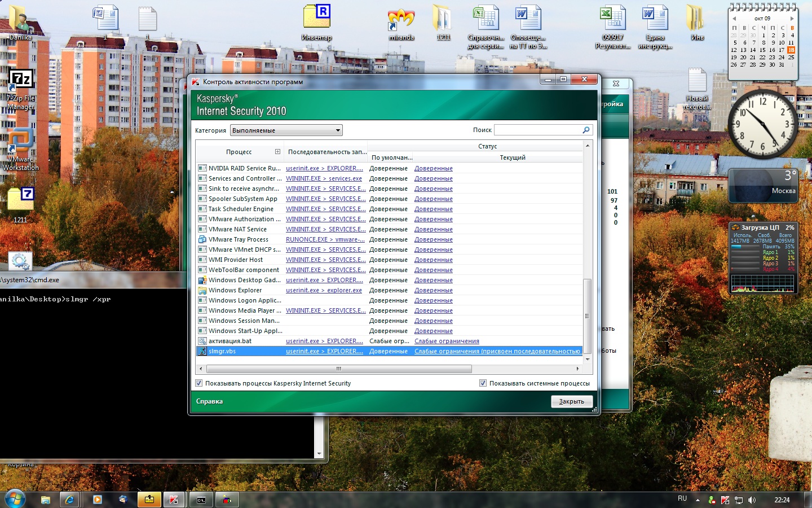812x508 pixels.
Task: Open Kaspersky from the taskbar
Action: 174,500
